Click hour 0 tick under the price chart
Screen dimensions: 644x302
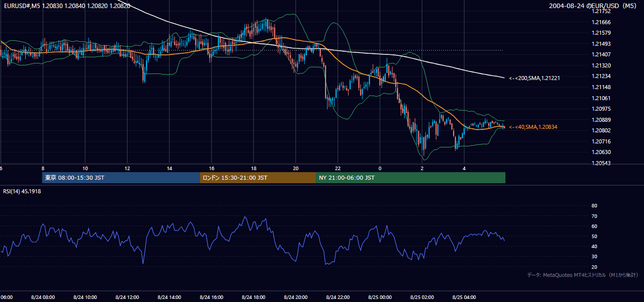point(380,168)
